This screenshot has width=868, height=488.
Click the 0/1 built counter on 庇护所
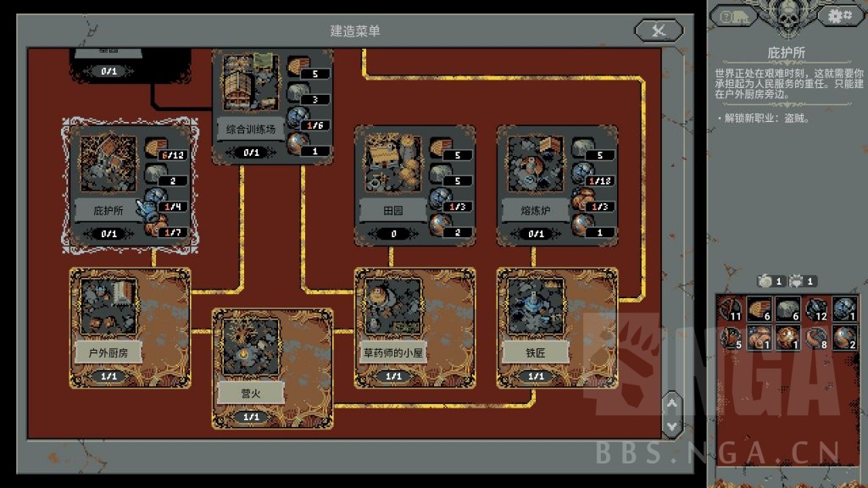click(108, 234)
